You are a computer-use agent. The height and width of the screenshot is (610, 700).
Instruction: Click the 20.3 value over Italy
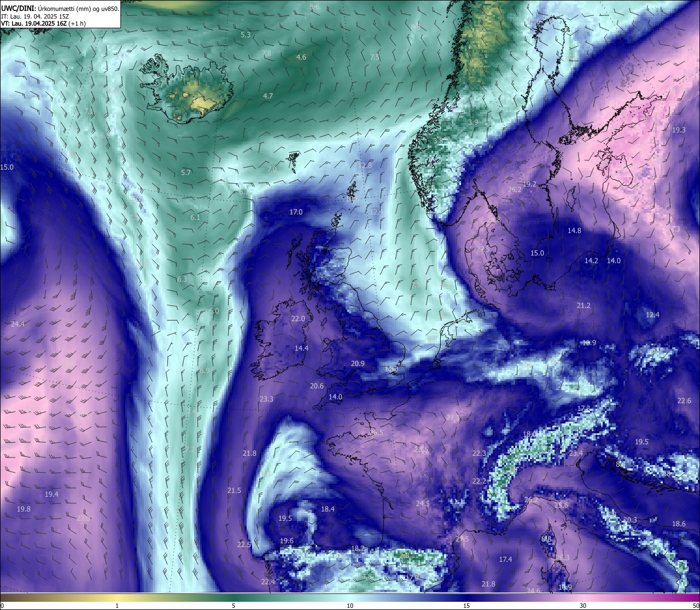click(630, 520)
